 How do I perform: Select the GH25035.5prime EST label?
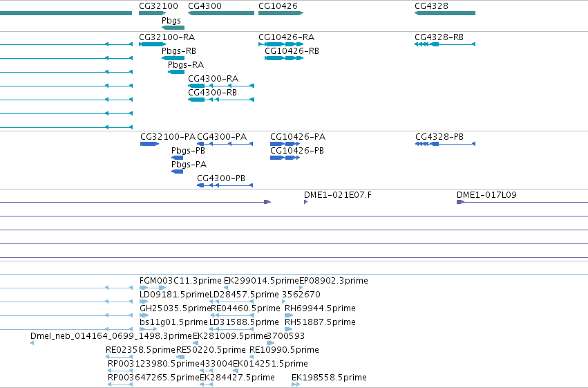coord(175,308)
